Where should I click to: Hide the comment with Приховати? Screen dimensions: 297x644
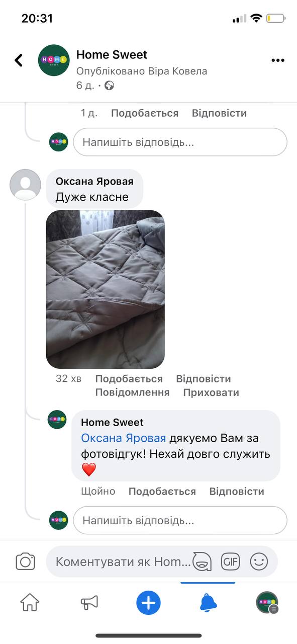(x=211, y=392)
